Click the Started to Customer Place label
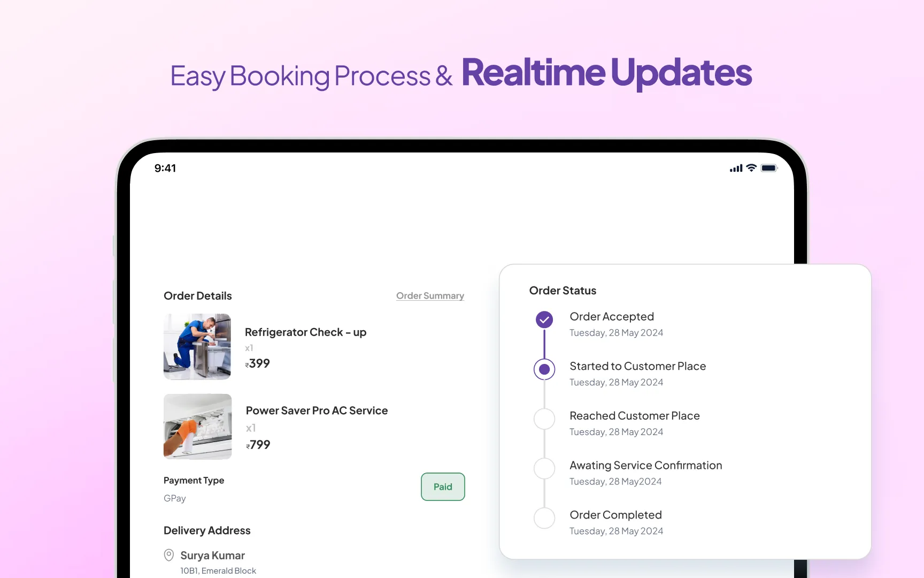 637,366
